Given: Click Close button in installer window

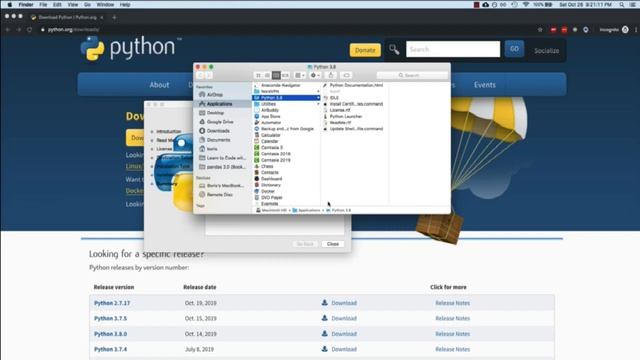Looking at the screenshot, I should [x=333, y=244].
